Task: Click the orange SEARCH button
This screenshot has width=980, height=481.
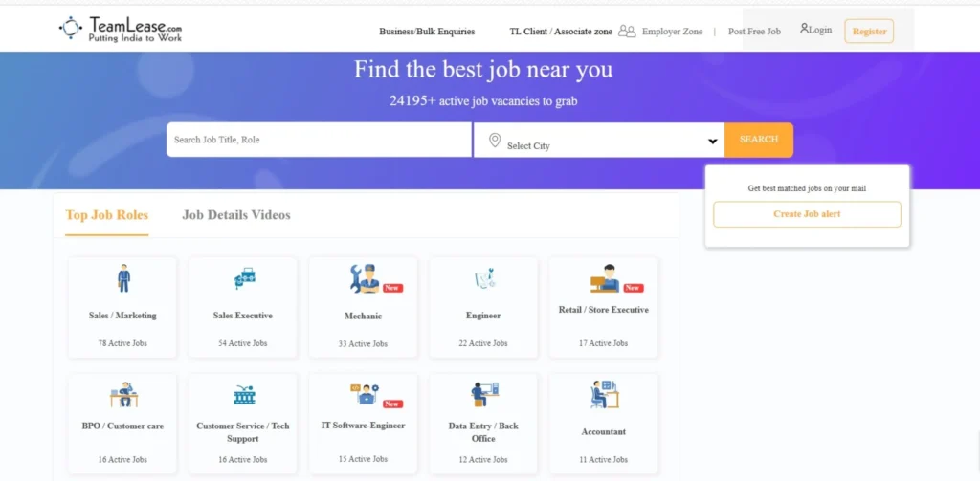Action: [759, 140]
